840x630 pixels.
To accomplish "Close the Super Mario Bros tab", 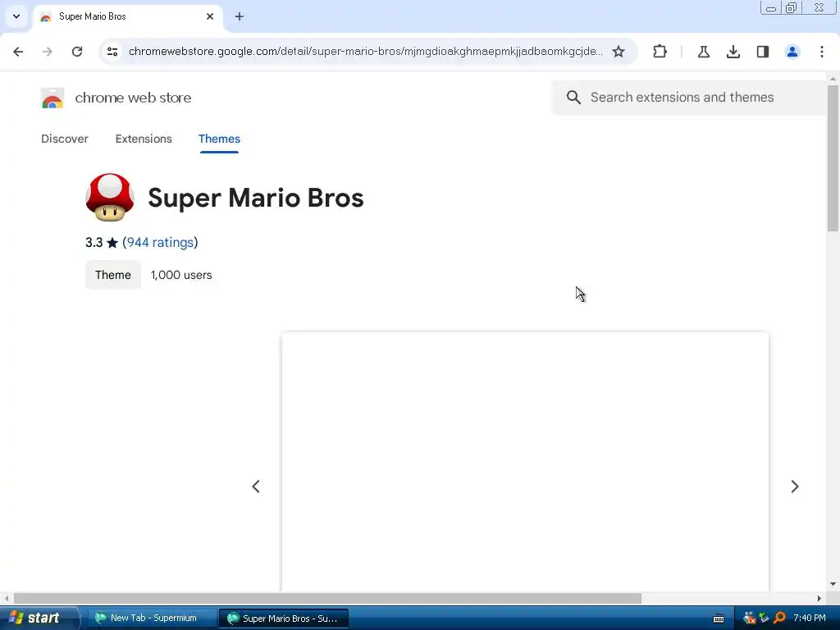I will (x=210, y=16).
